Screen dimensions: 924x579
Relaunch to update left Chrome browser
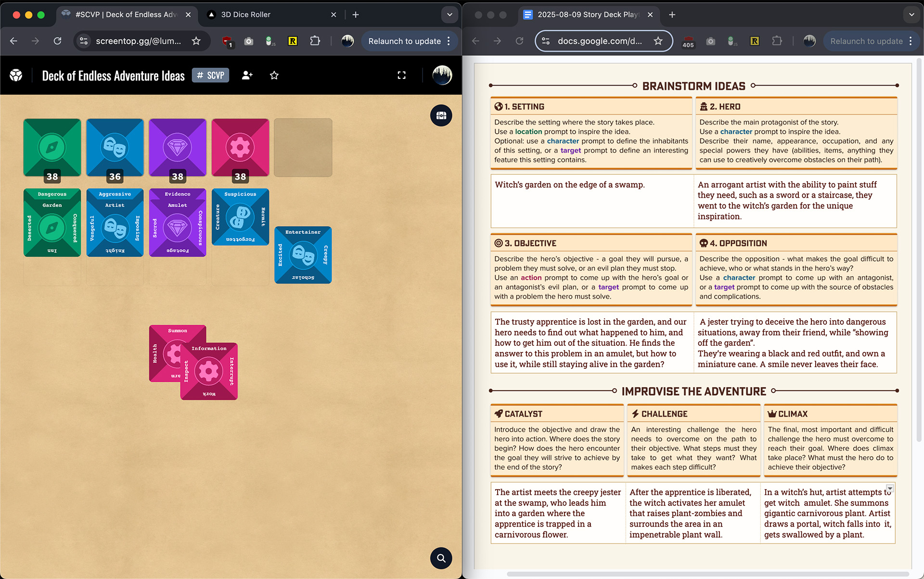tap(404, 41)
